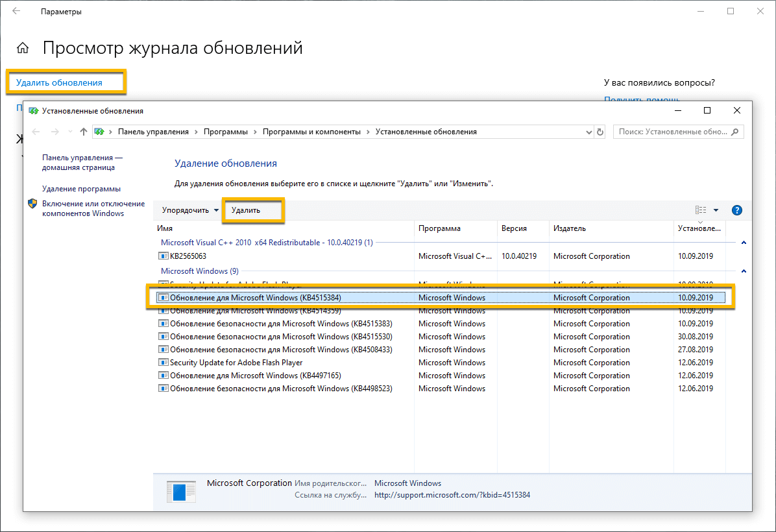
Task: Open the Упорядочить dropdown menu
Action: click(x=186, y=210)
